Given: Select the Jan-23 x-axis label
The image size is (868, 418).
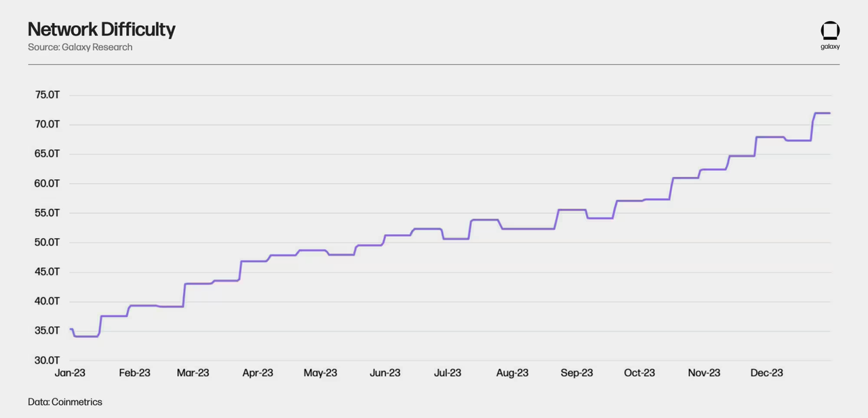Looking at the screenshot, I should [70, 373].
